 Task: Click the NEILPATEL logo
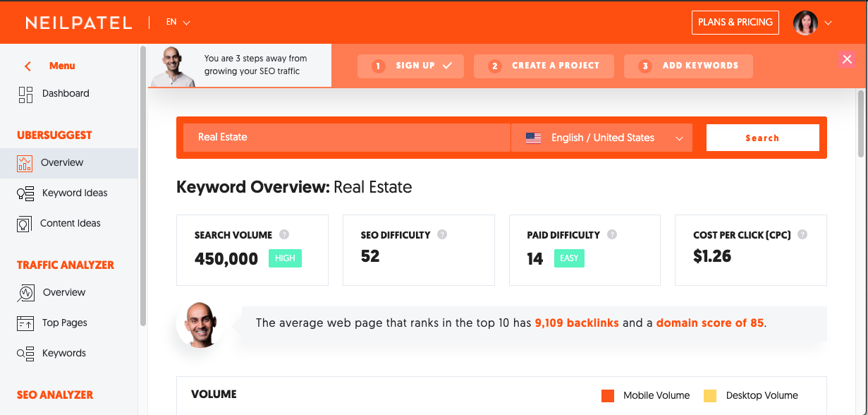pyautogui.click(x=79, y=23)
